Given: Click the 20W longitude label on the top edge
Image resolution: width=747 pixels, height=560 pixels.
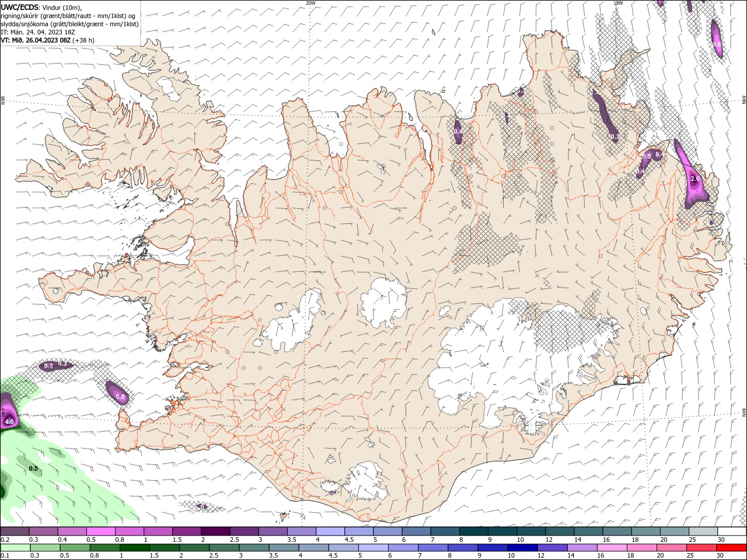Looking at the screenshot, I should tap(310, 3).
